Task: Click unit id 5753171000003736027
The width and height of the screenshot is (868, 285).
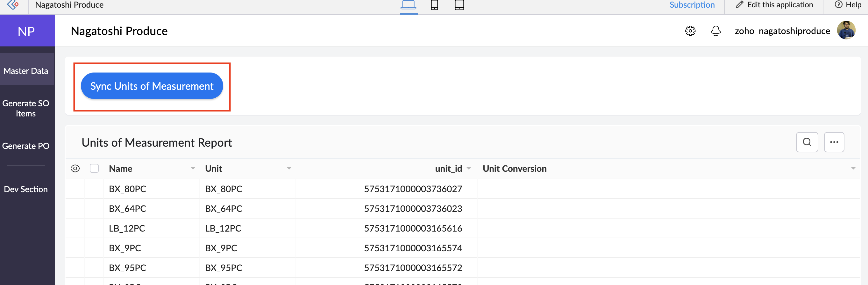Action: pos(413,189)
